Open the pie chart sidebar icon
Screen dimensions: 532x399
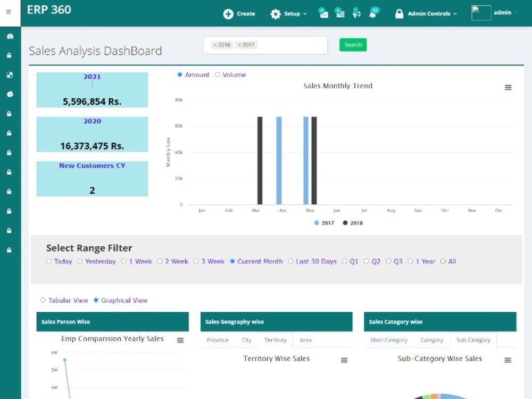tap(10, 94)
